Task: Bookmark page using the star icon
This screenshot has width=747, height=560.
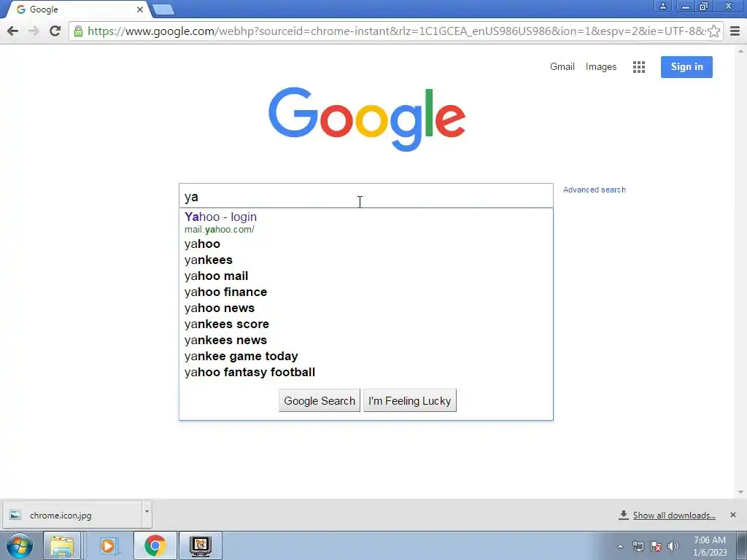Action: click(713, 31)
